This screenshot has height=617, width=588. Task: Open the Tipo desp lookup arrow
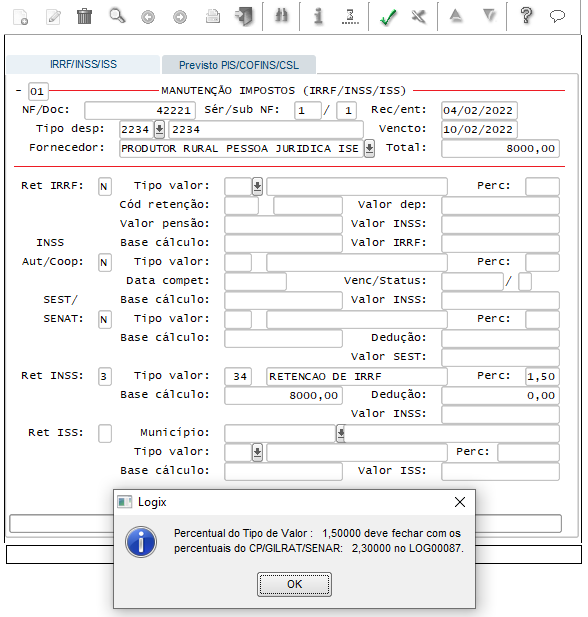pos(159,129)
